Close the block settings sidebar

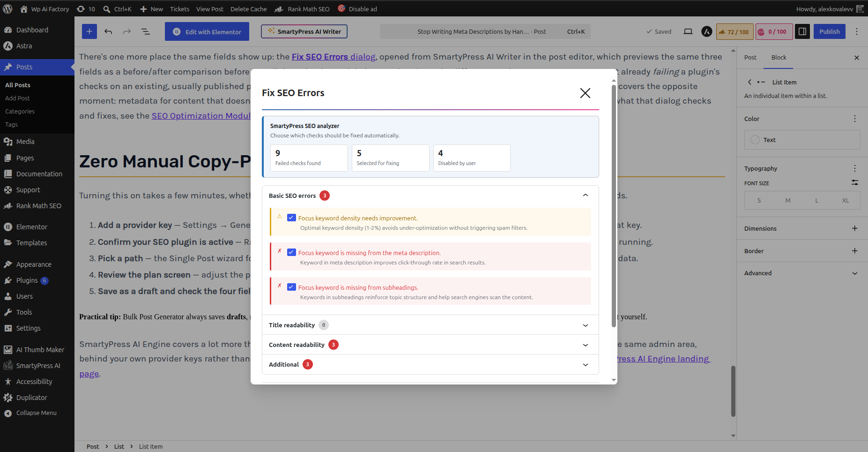(x=857, y=58)
